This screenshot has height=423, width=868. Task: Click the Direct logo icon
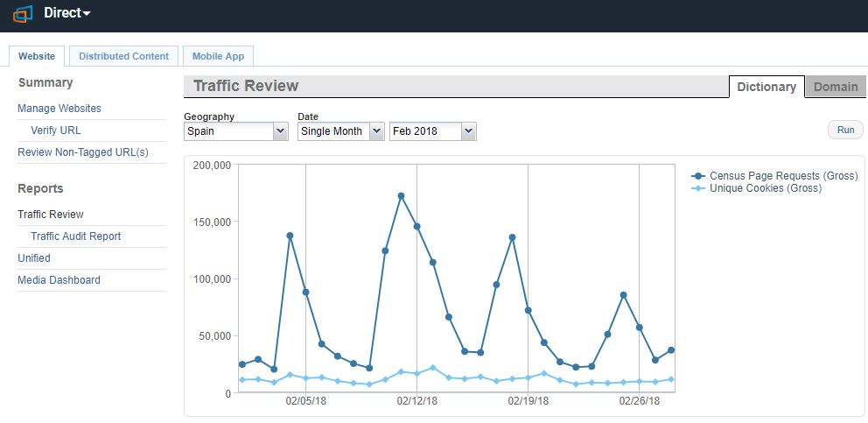23,14
